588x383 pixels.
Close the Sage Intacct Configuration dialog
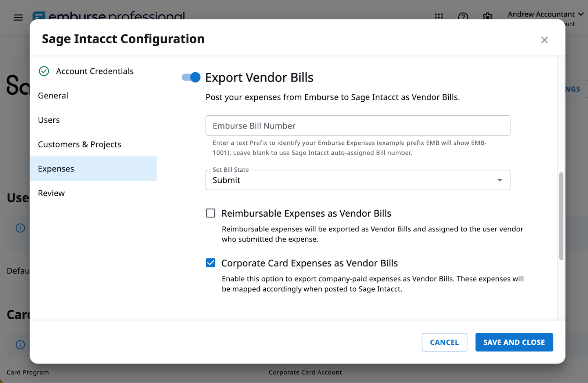(x=544, y=40)
